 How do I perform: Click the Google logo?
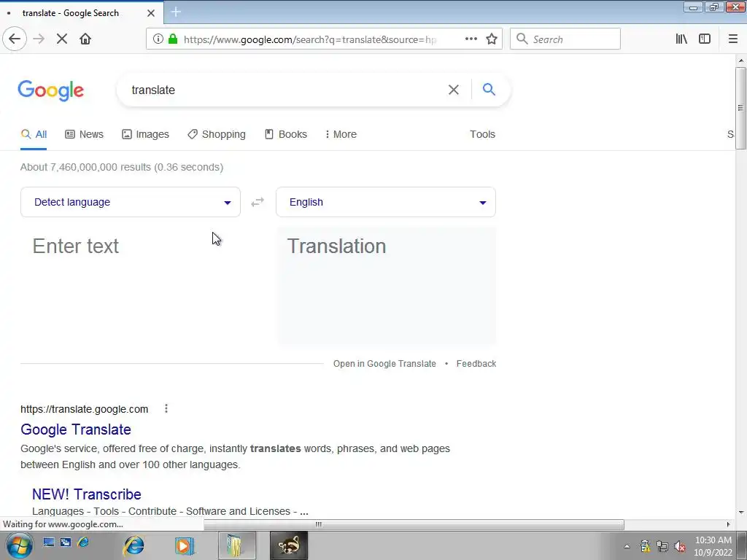click(51, 90)
